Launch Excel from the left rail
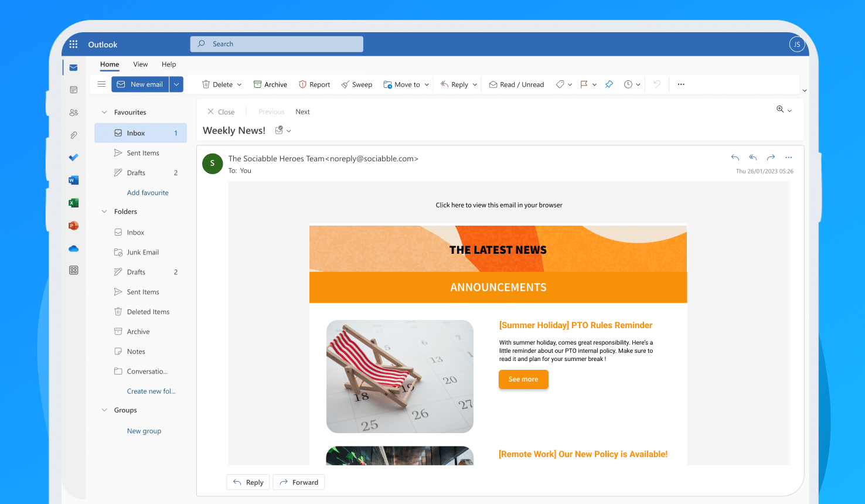Viewport: 865px width, 504px height. point(73,203)
